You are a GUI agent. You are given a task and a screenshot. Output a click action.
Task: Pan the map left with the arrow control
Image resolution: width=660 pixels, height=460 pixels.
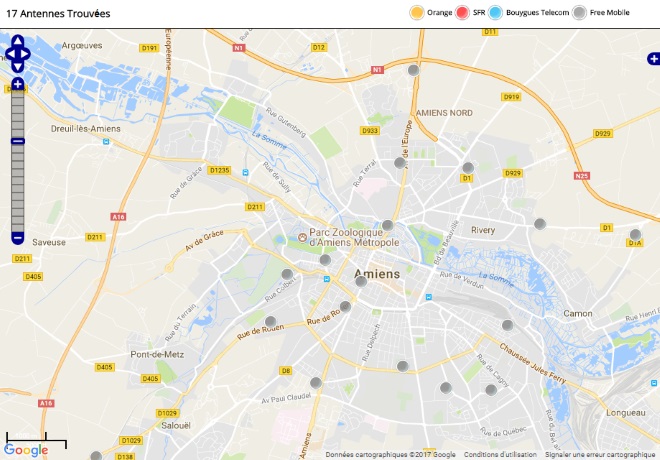(10, 54)
